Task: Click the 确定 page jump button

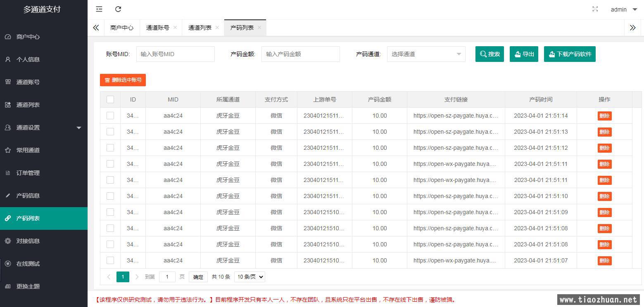Action: click(198, 277)
